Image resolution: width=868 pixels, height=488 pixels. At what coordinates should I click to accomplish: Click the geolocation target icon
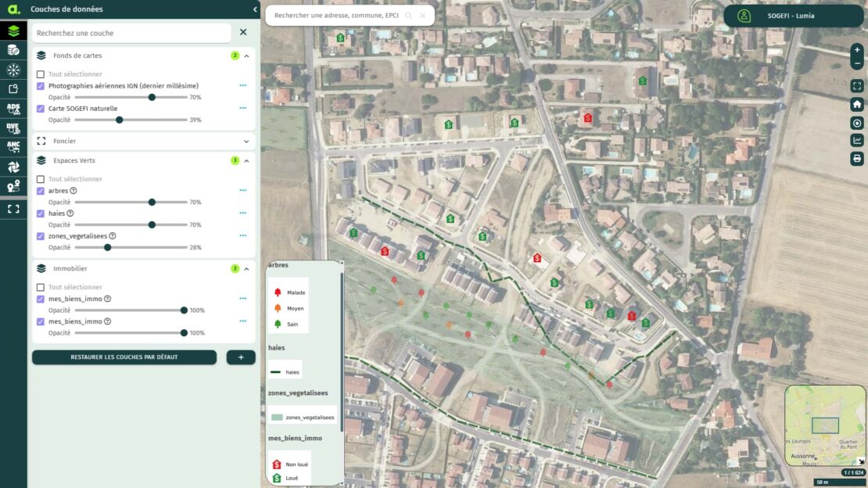point(857,123)
